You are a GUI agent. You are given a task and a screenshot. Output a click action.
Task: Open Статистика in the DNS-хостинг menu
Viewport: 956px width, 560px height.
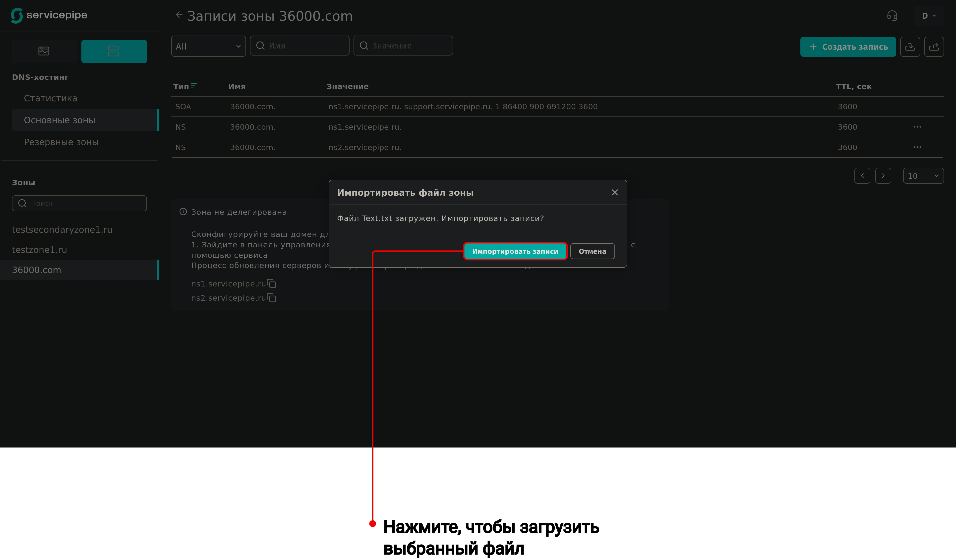point(51,99)
